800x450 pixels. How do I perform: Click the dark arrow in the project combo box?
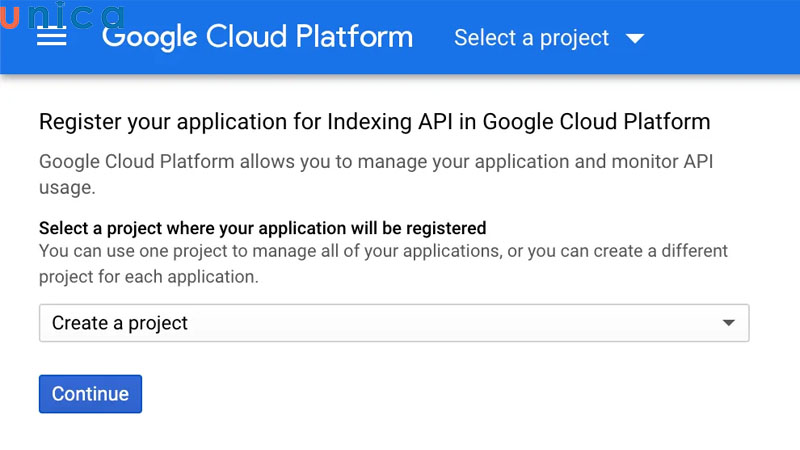[x=729, y=323]
